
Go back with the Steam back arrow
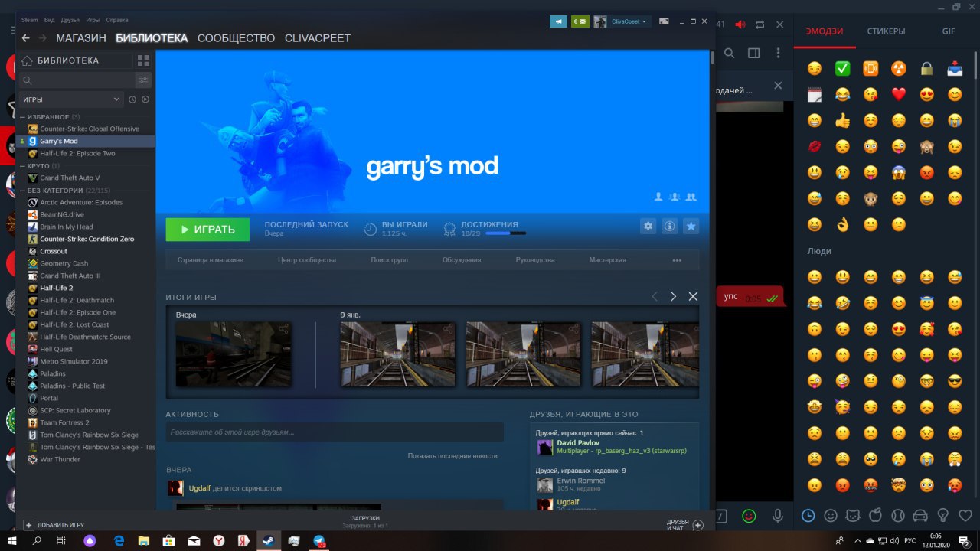(25, 37)
